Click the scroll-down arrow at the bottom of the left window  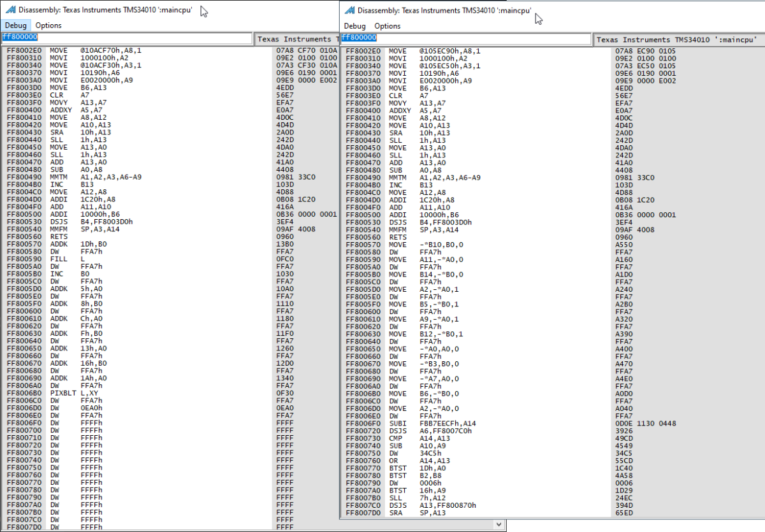(x=498, y=524)
